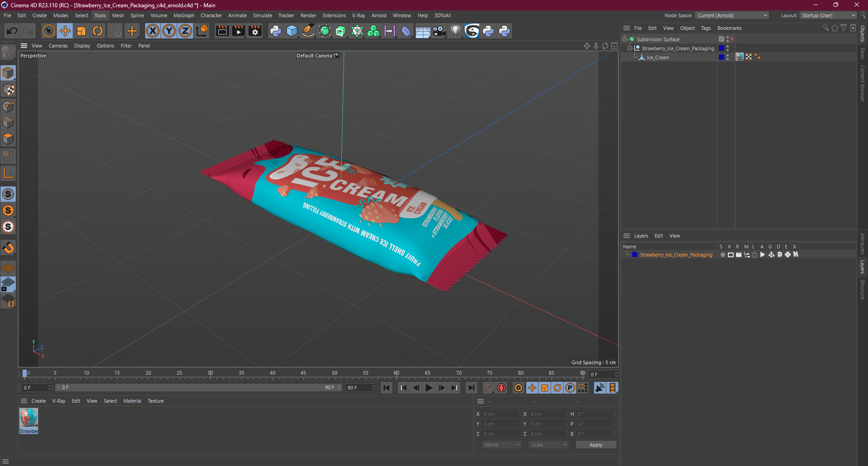Click the Axis L-shaped tool icon
868x466 pixels.
pyautogui.click(x=8, y=173)
